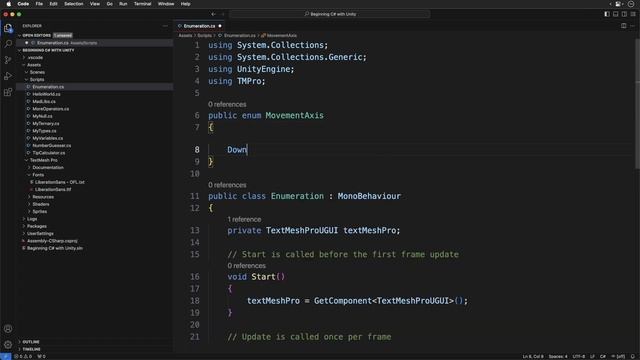Click the go forward arrow in title bar
This screenshot has height=360, width=640.
[222, 14]
